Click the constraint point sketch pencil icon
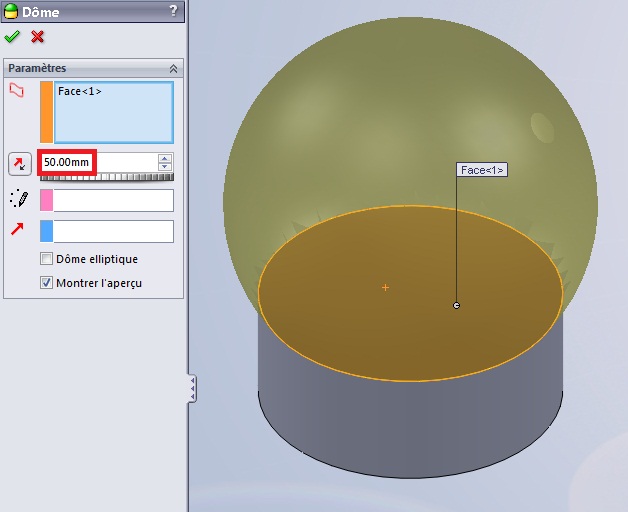 17,199
